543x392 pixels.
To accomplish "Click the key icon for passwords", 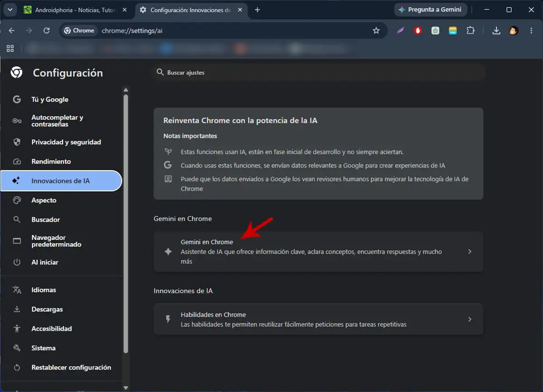I will (17, 121).
